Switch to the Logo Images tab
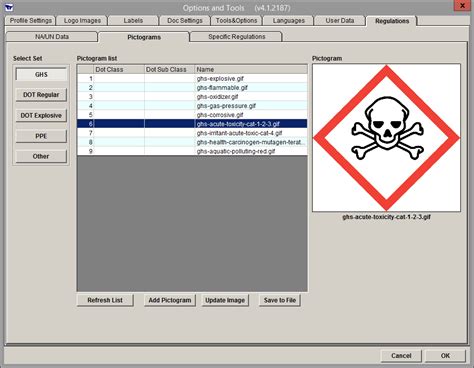The width and height of the screenshot is (474, 368). click(x=82, y=21)
